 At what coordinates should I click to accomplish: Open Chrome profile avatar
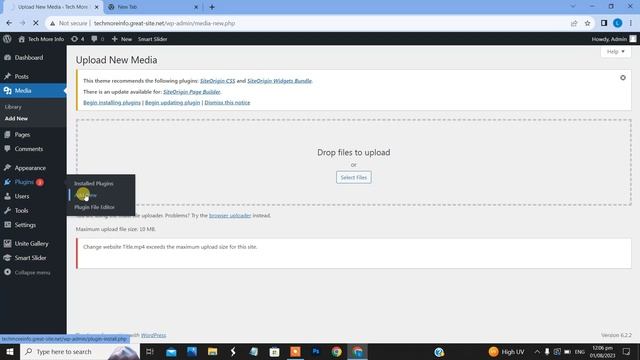click(x=618, y=23)
